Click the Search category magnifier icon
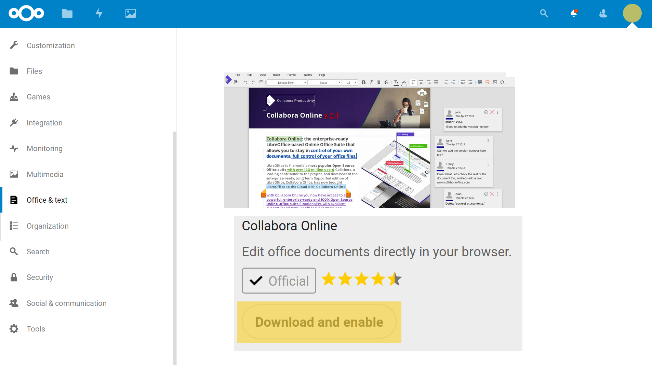Image resolution: width=652 pixels, height=365 pixels. click(x=14, y=252)
